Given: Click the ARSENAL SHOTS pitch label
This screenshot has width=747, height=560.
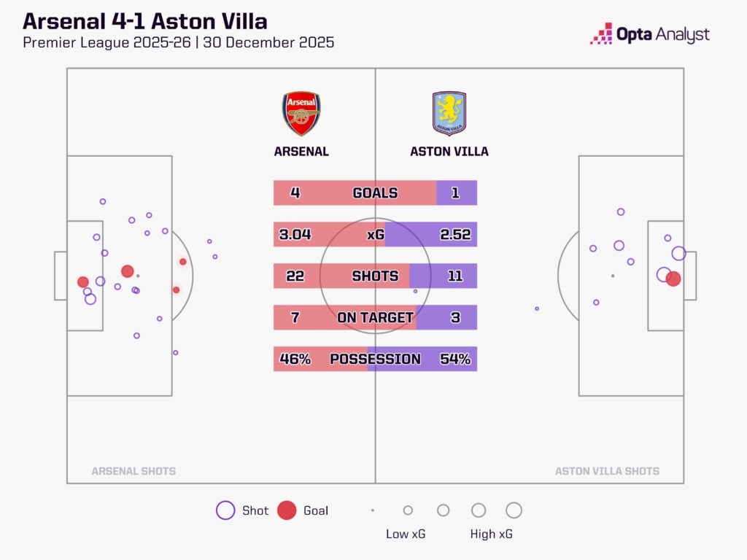Looking at the screenshot, I should pos(134,471).
